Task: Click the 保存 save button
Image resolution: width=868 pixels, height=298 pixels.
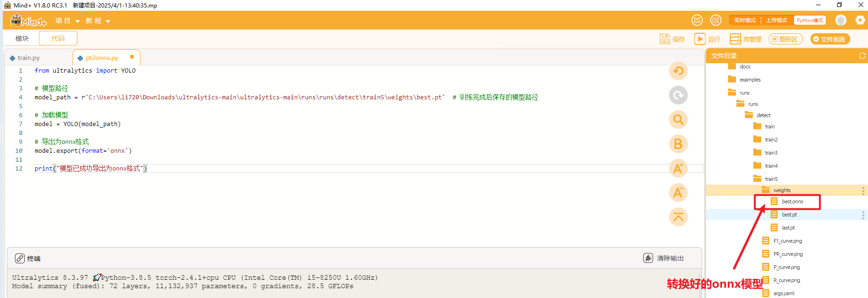Action: pos(672,39)
